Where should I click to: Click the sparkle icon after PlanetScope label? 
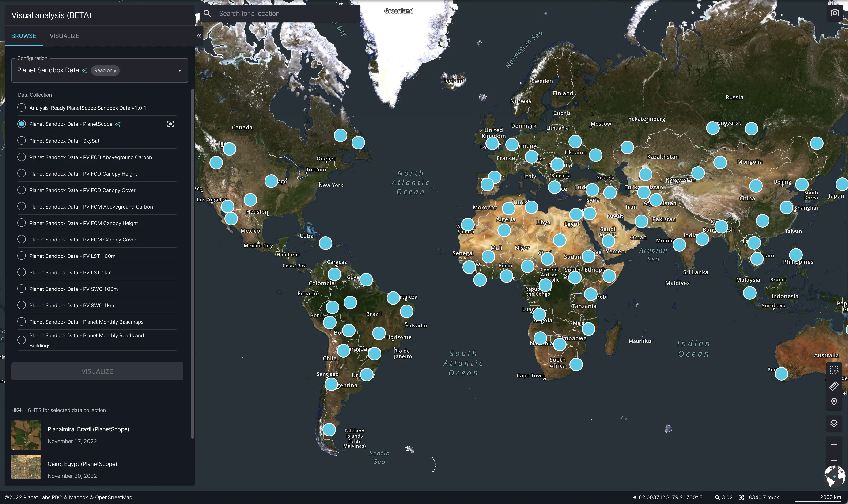pyautogui.click(x=118, y=124)
